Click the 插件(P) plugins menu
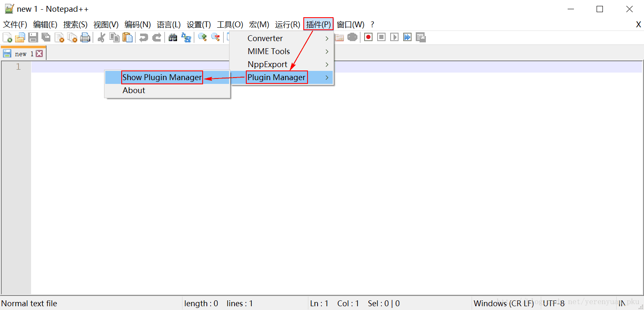Image resolution: width=644 pixels, height=310 pixels. point(318,25)
